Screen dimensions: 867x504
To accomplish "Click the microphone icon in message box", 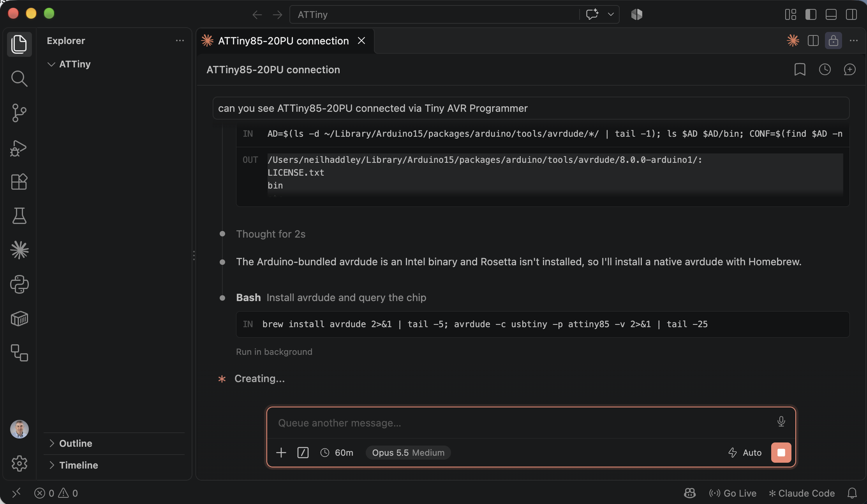I will [781, 421].
